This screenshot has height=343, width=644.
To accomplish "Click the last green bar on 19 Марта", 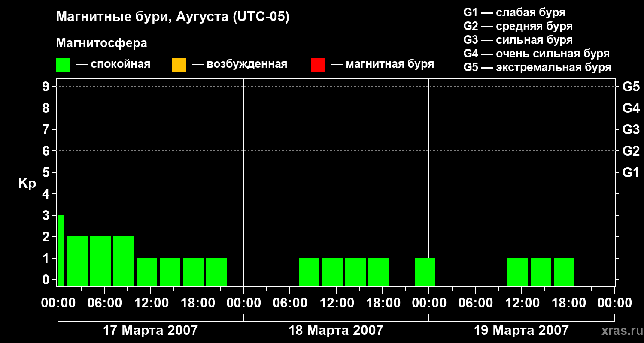I will pos(564,272).
